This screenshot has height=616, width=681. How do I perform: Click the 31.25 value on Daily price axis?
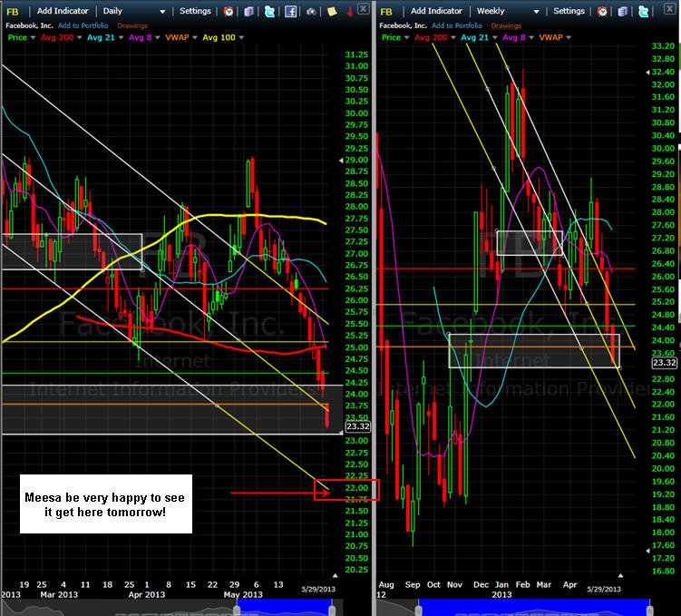[x=356, y=54]
